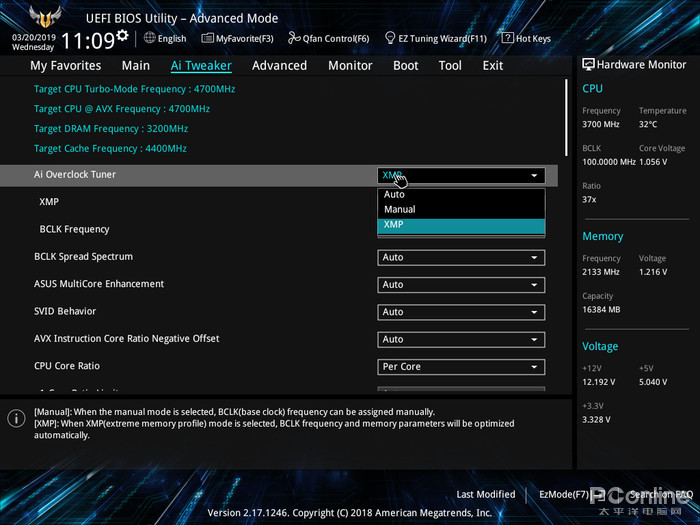
Task: Launch EZ Tuning Wizard(F11)
Action: coord(436,38)
